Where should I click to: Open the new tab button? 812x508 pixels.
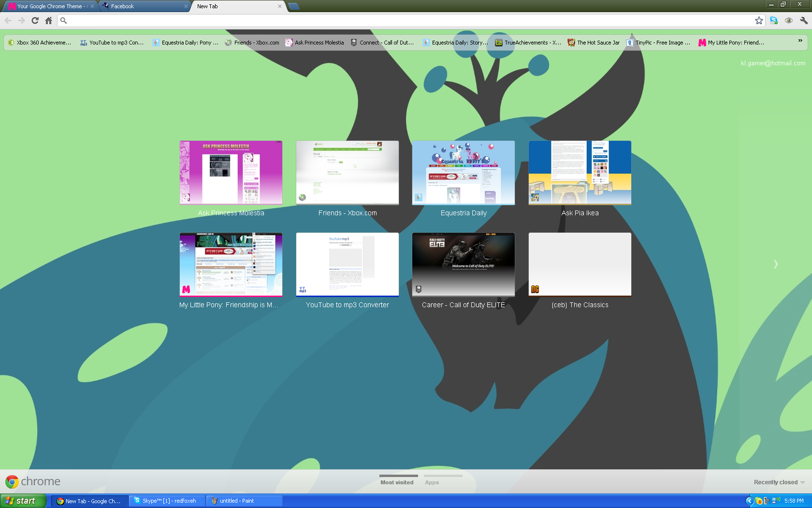293,6
